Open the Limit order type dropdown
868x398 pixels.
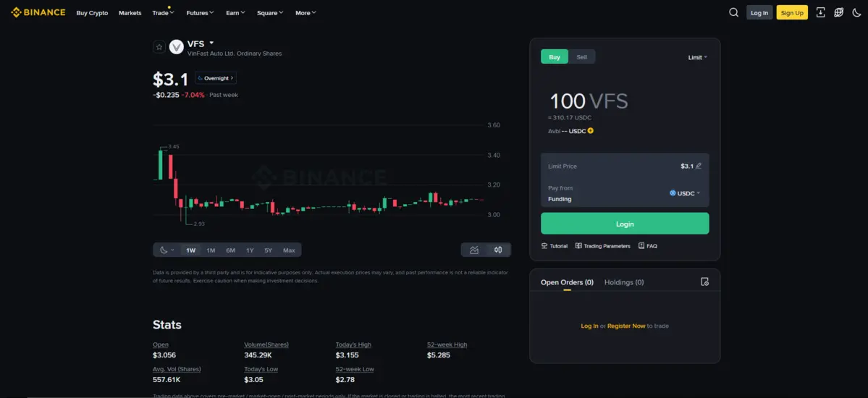point(697,58)
